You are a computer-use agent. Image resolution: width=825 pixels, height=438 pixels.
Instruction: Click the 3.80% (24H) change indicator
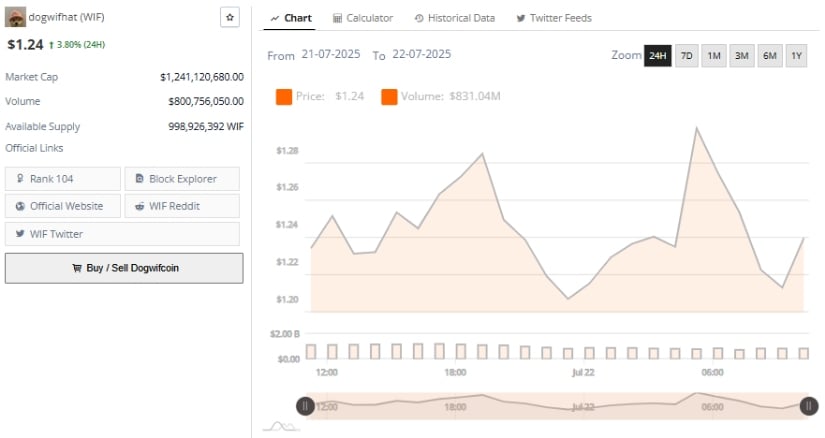click(77, 45)
